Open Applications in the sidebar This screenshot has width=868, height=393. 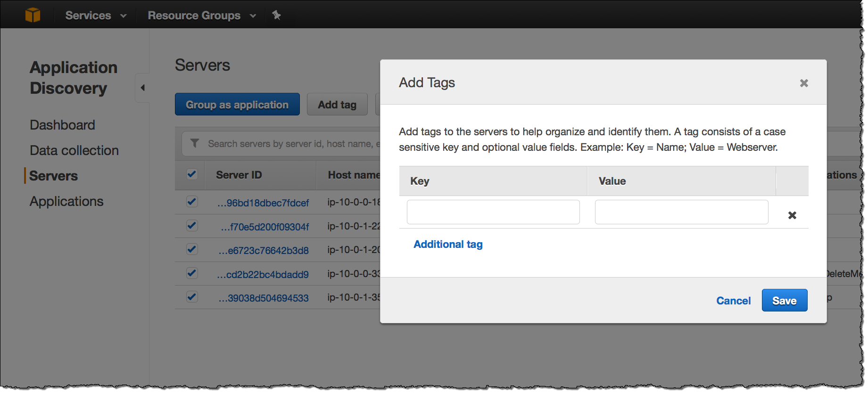(x=66, y=201)
